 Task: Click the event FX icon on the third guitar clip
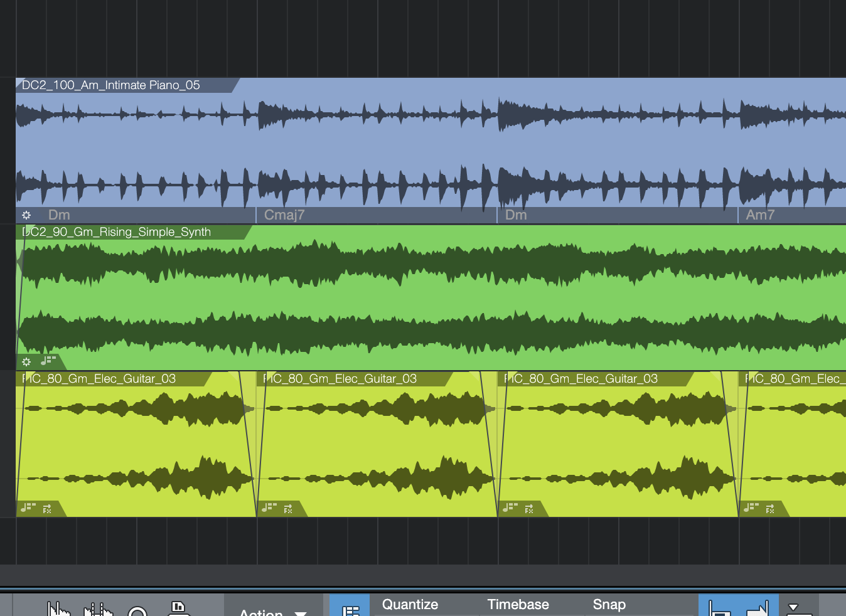(529, 509)
